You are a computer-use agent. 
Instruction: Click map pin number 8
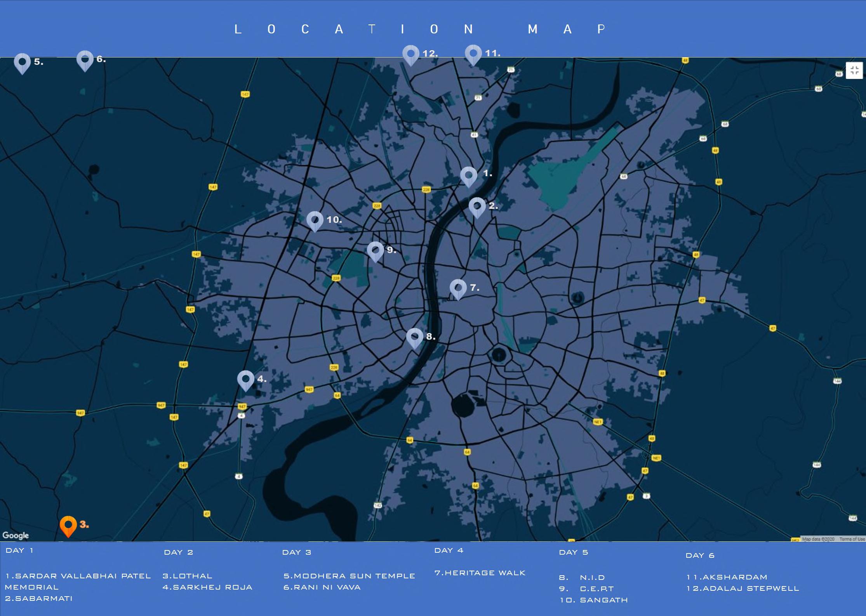tap(414, 337)
